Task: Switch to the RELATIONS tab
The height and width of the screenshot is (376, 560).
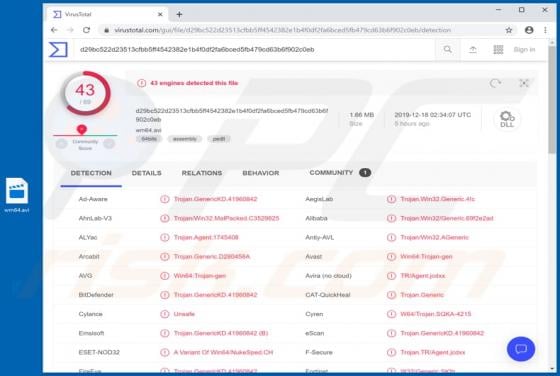Action: (x=202, y=173)
